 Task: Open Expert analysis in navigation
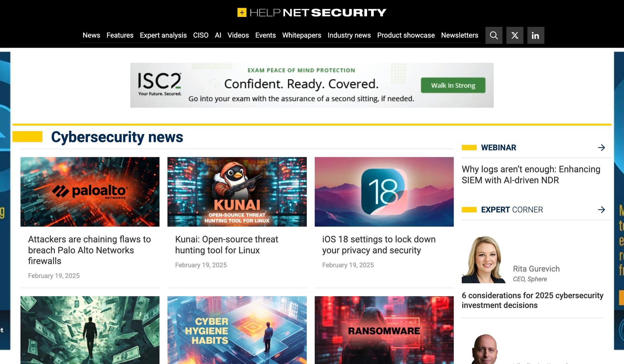[163, 35]
